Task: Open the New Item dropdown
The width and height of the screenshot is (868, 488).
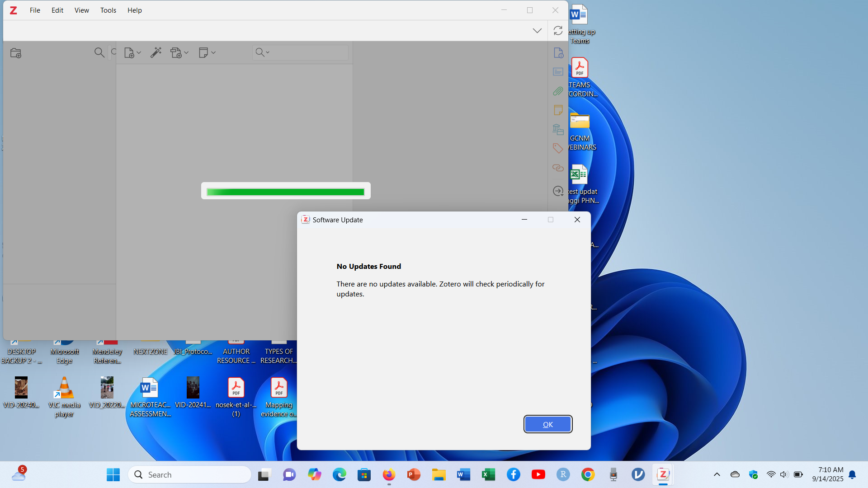Action: coord(132,53)
